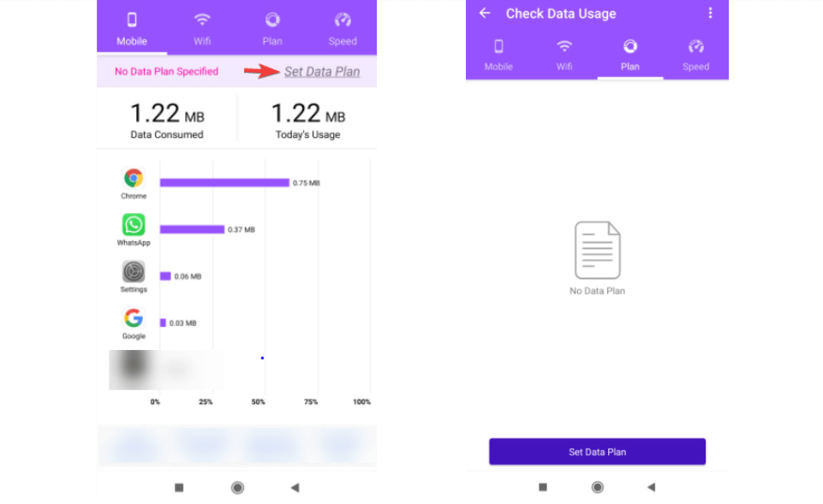Screen dimensions: 823x504
Task: Select the Google app icon
Action: (134, 318)
